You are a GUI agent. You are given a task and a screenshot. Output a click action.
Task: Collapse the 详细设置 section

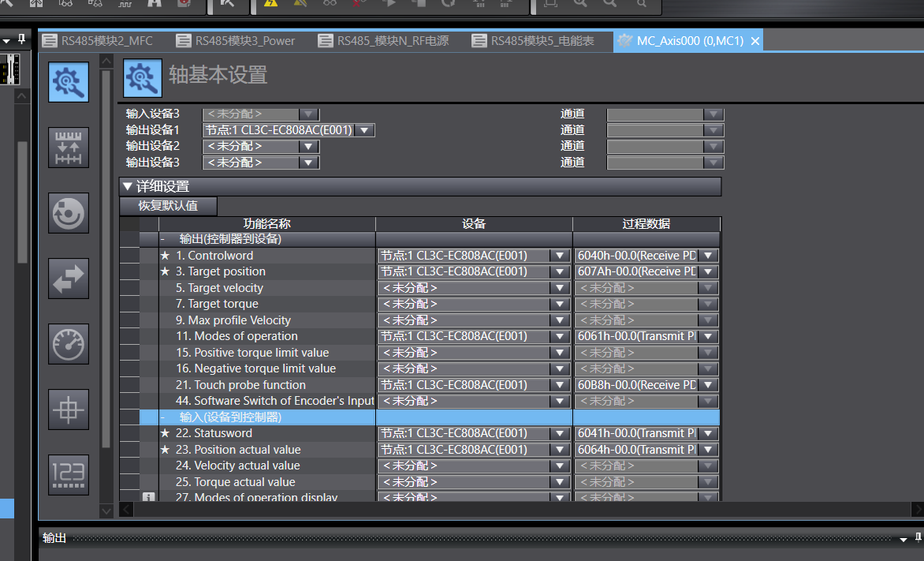coord(128,187)
